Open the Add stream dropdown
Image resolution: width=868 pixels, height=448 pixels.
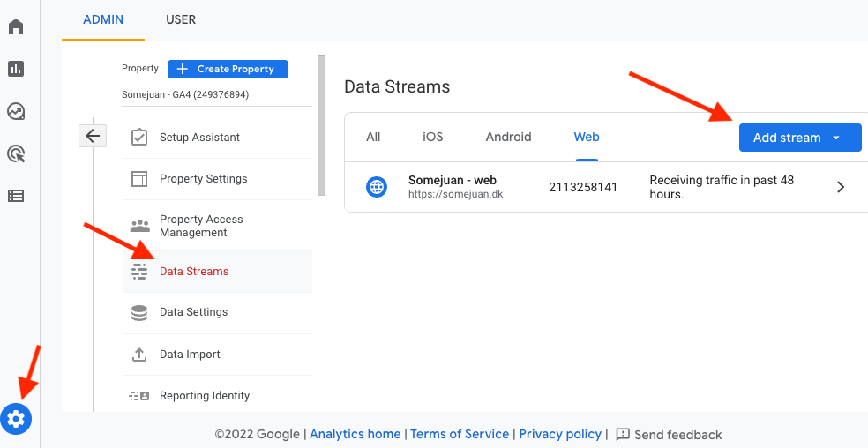tap(800, 138)
